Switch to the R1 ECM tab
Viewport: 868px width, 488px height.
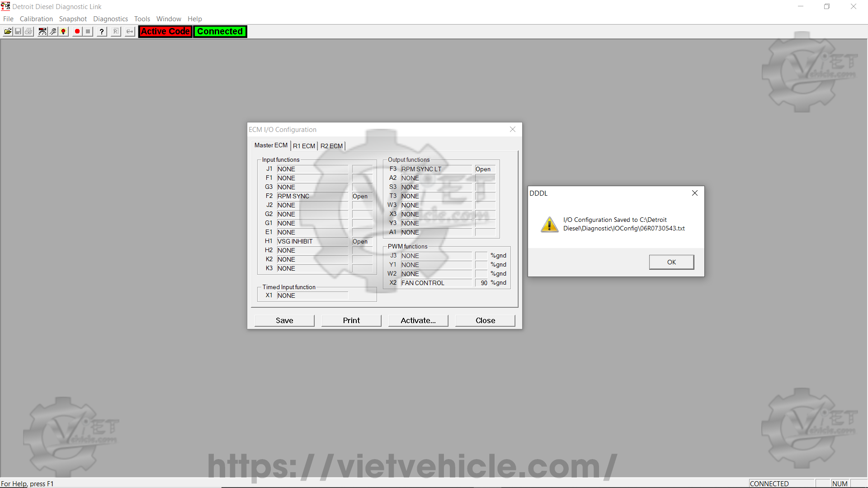(x=304, y=146)
